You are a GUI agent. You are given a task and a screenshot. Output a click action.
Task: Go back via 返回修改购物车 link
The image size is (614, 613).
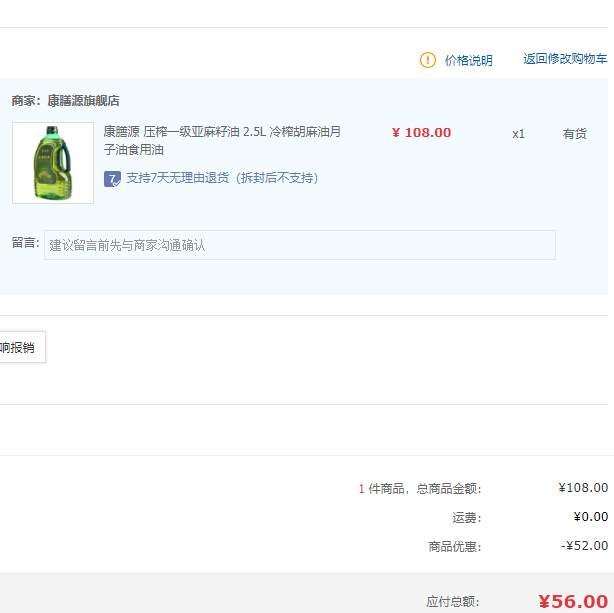[565, 59]
